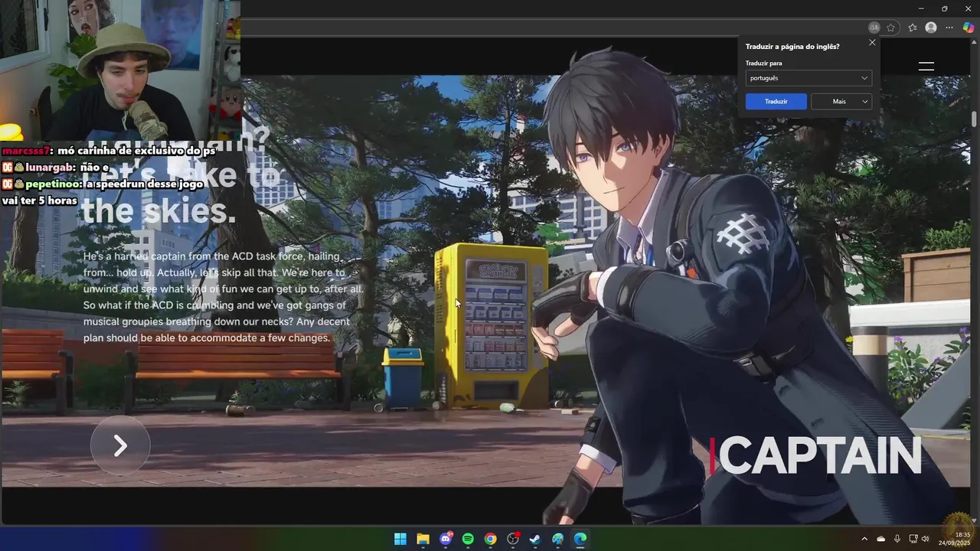Image resolution: width=980 pixels, height=551 pixels.
Task: Click the 'Traduzir para' label
Action: [763, 64]
